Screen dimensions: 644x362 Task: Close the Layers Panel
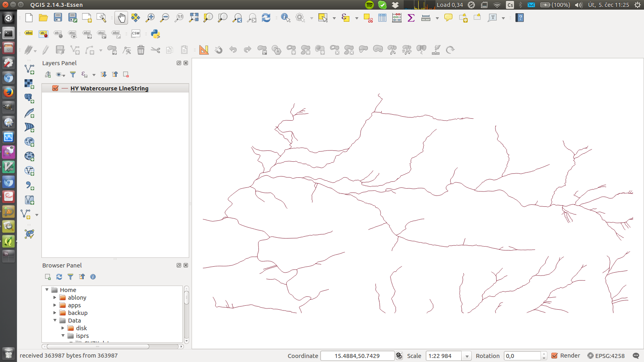tap(186, 63)
